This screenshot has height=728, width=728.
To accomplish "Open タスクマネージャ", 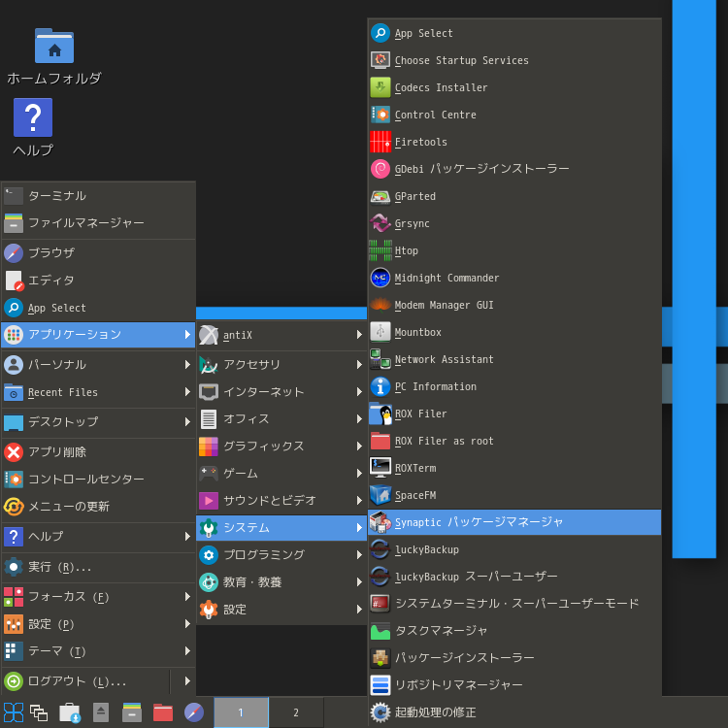I will coord(514,631).
